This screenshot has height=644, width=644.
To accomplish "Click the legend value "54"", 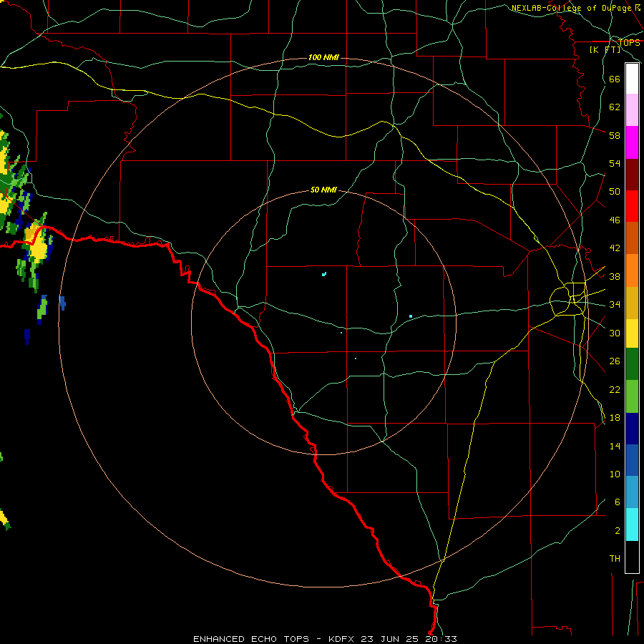I will click(x=615, y=163).
